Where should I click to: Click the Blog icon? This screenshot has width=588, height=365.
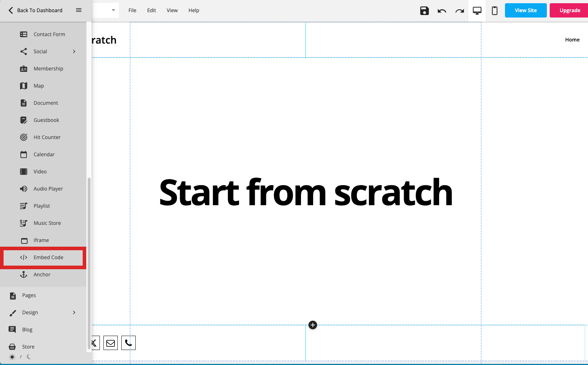(12, 330)
